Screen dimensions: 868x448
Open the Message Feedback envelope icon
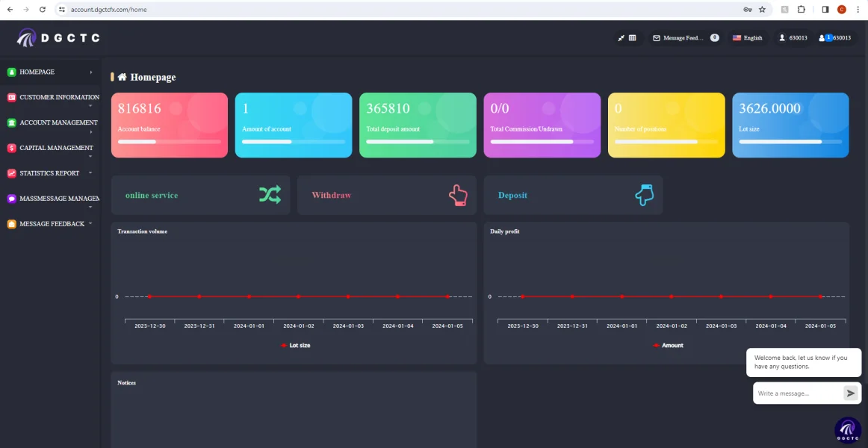[x=657, y=38]
